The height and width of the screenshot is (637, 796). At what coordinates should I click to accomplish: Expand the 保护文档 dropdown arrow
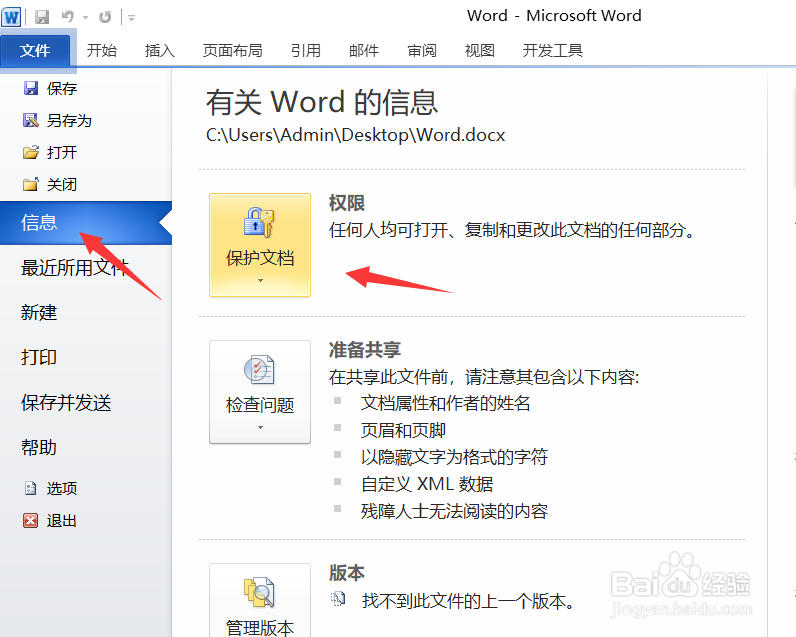(x=260, y=281)
